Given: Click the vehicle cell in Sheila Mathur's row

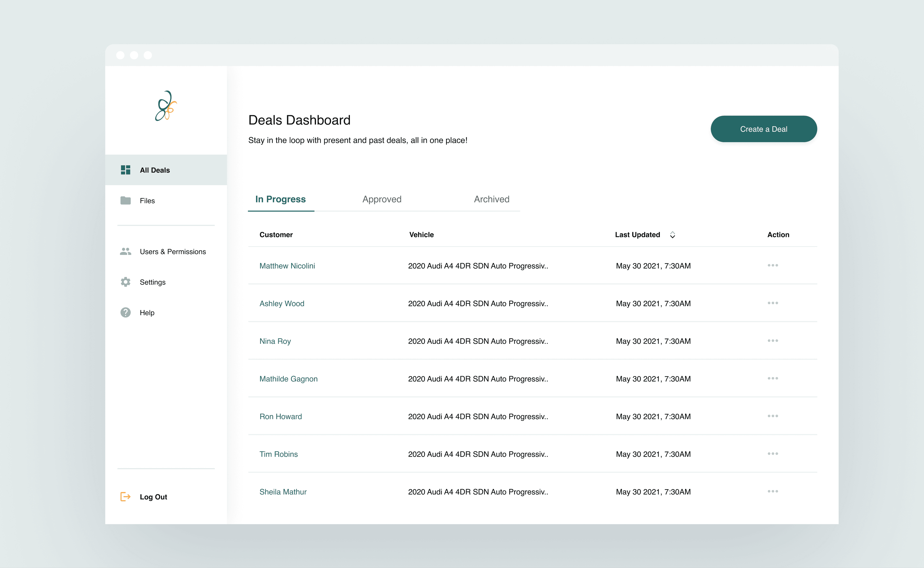Looking at the screenshot, I should tap(478, 492).
